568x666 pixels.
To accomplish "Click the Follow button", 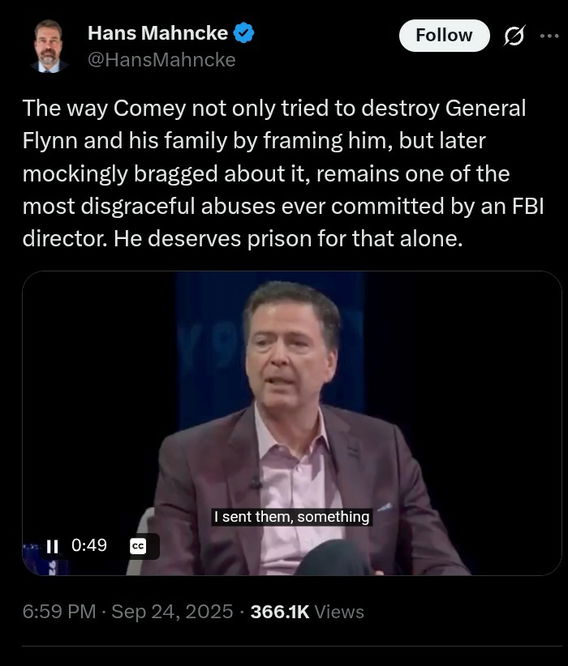I will coord(444,35).
